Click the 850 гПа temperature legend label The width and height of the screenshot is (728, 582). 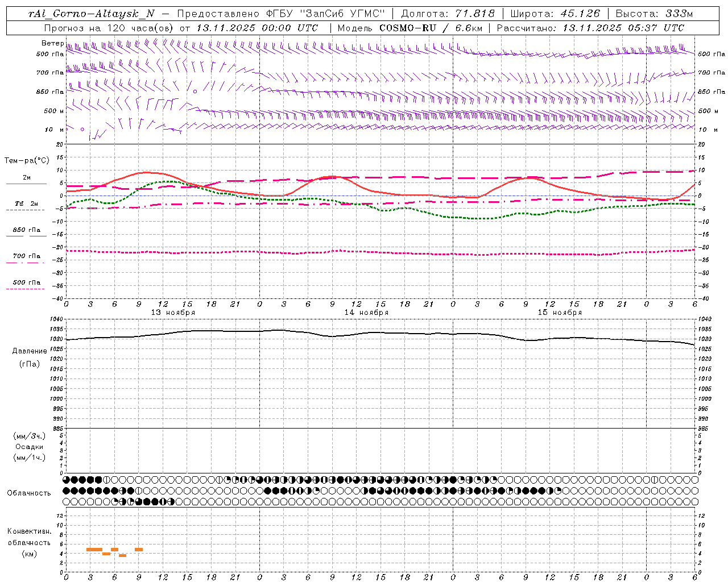coord(26,230)
